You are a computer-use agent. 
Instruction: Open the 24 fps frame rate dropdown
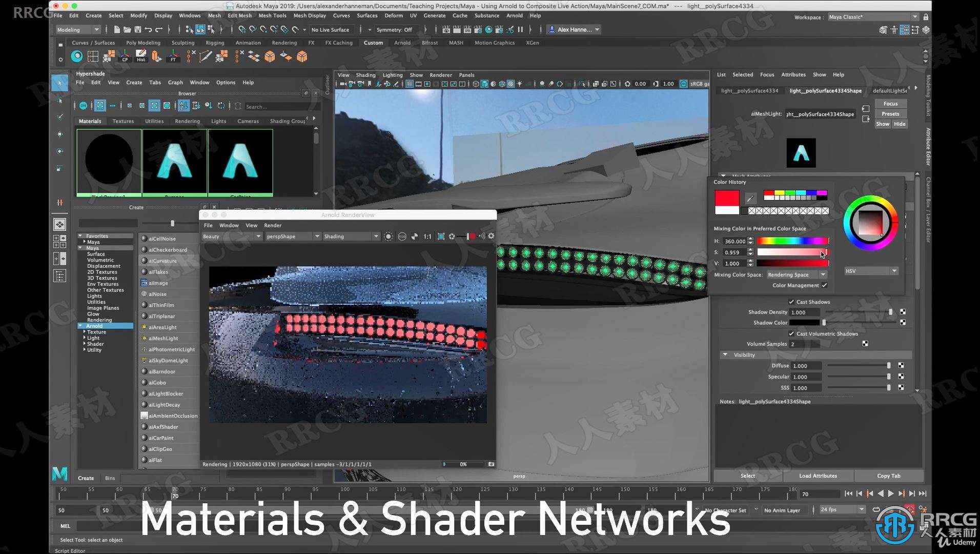pos(842,510)
